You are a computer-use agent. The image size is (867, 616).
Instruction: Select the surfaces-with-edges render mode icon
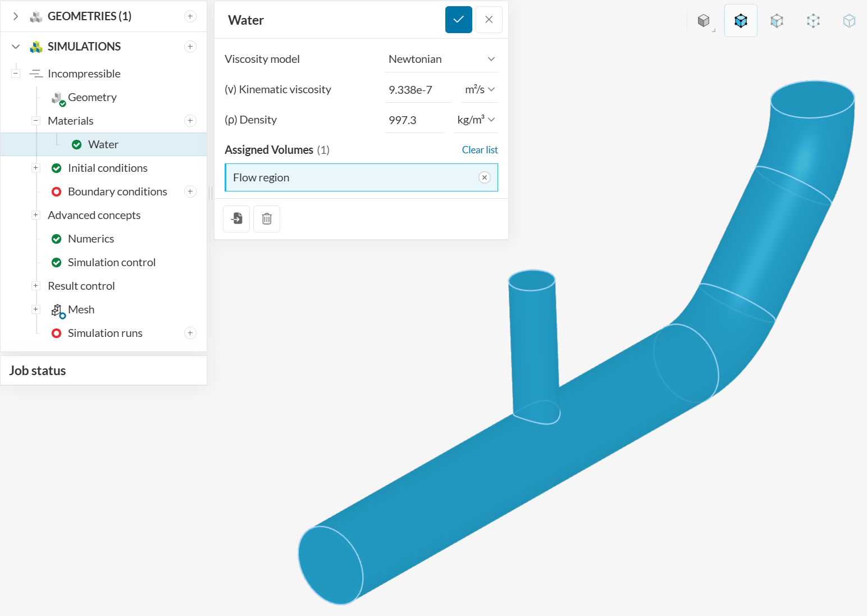click(741, 21)
